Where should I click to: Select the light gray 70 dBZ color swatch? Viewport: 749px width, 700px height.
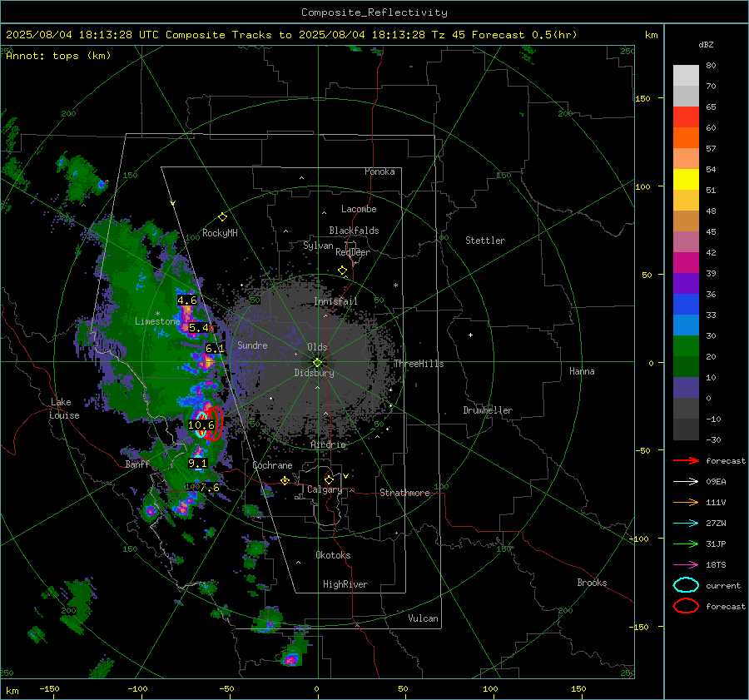click(x=686, y=76)
